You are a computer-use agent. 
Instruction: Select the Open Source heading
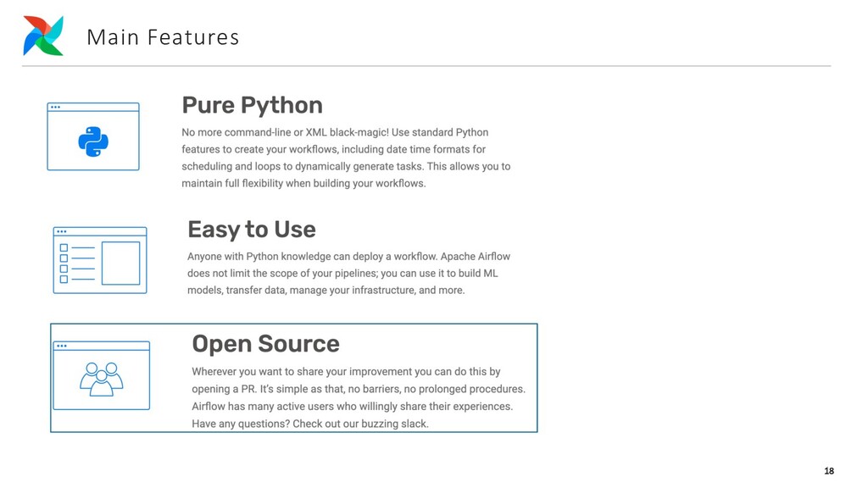point(265,344)
